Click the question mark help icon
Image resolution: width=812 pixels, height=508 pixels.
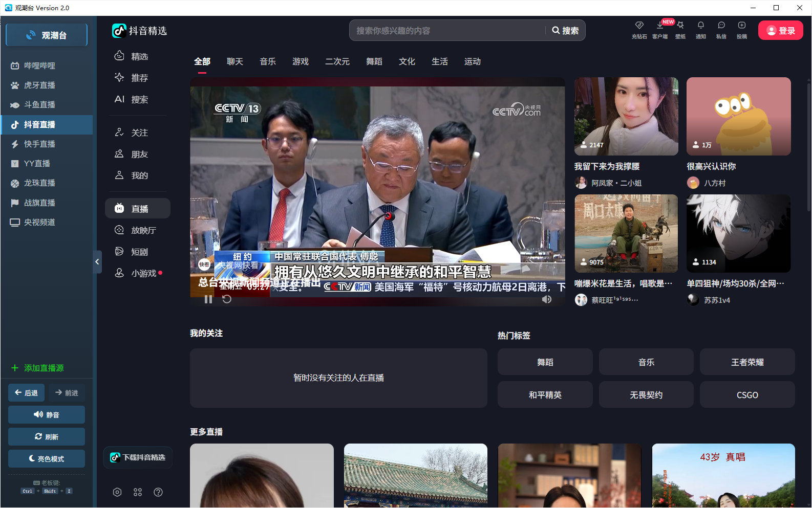158,492
